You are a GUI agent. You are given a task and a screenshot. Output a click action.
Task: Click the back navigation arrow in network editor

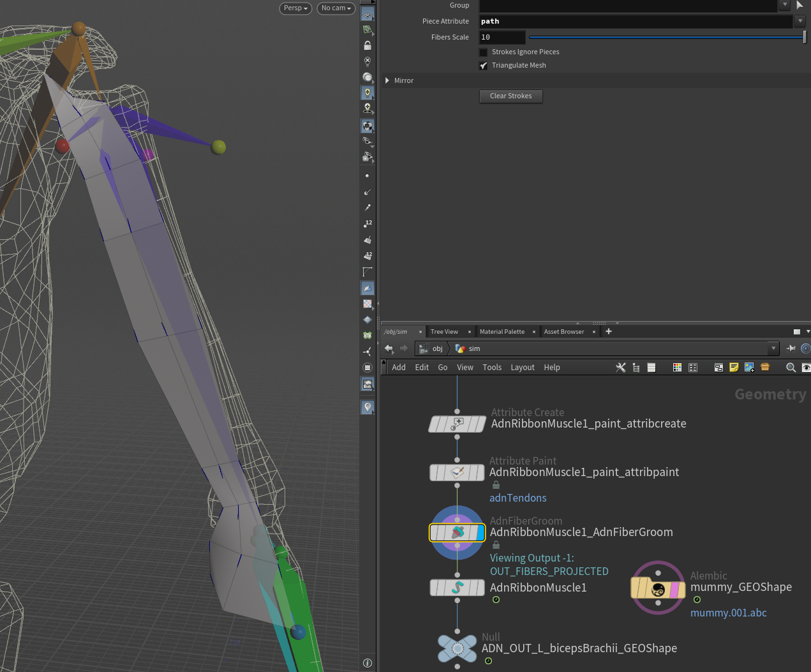389,348
